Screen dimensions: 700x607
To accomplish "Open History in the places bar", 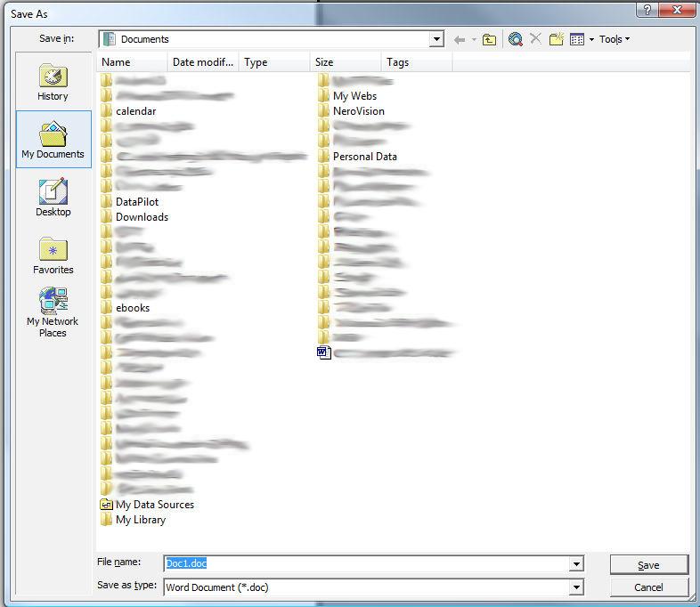I will [x=53, y=83].
